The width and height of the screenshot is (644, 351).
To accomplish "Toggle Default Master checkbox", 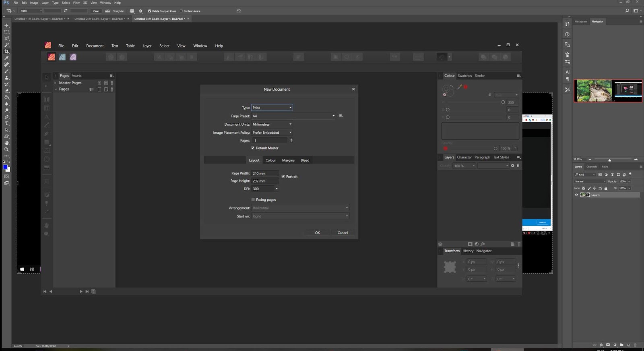I will pos(253,148).
